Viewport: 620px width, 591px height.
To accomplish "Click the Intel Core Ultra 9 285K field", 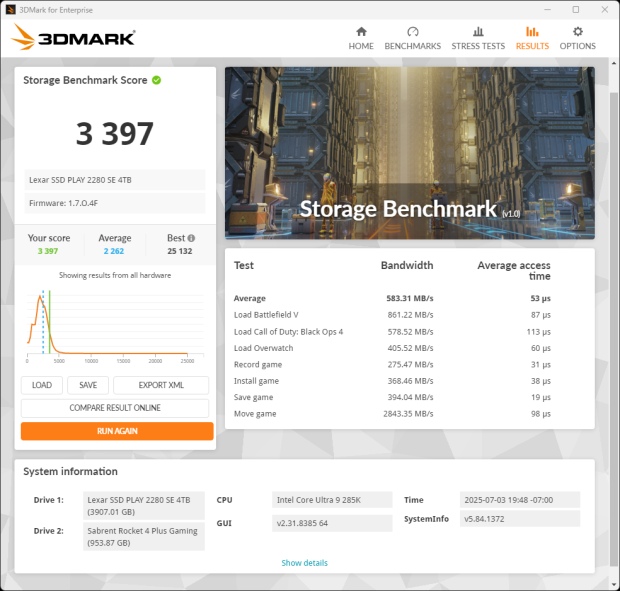I will (x=332, y=500).
